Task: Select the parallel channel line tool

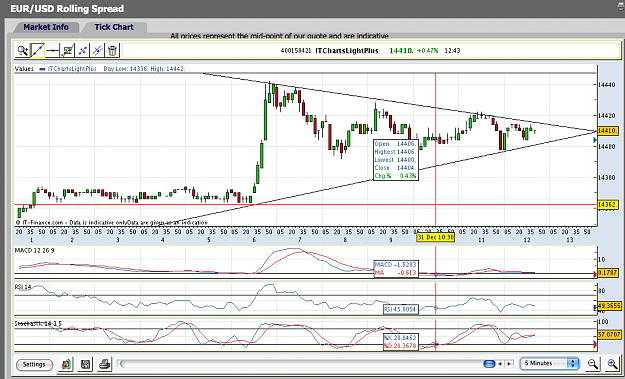Action: pyautogui.click(x=83, y=50)
